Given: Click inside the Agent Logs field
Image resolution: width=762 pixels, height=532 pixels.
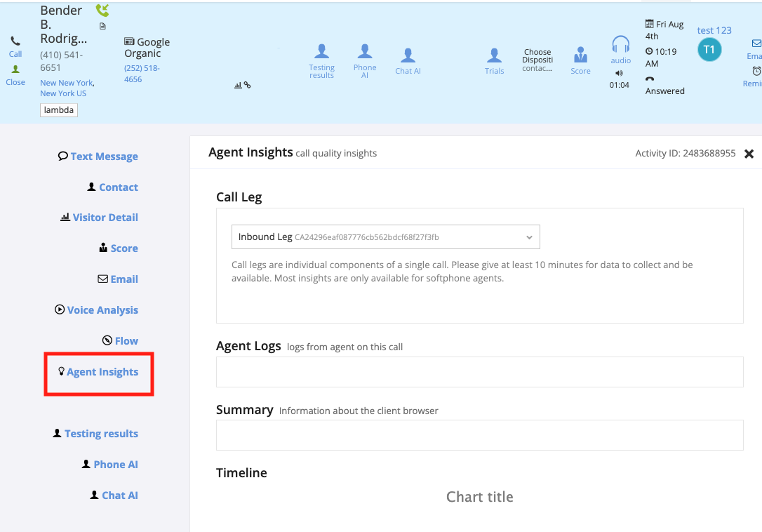Looking at the screenshot, I should coord(479,371).
